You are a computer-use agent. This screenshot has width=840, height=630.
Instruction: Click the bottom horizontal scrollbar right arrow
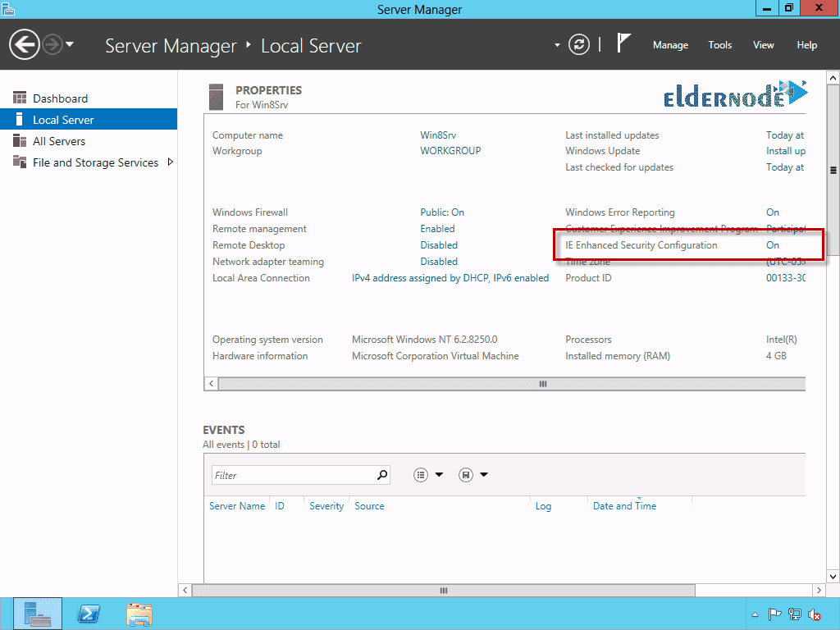click(x=819, y=590)
